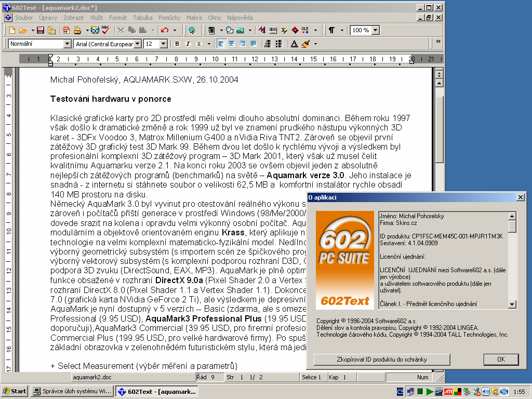Open the Windows Start menu

15,391
